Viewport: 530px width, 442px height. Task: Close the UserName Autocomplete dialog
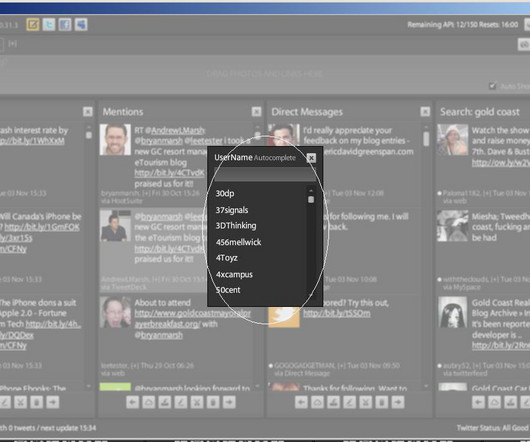(311, 158)
